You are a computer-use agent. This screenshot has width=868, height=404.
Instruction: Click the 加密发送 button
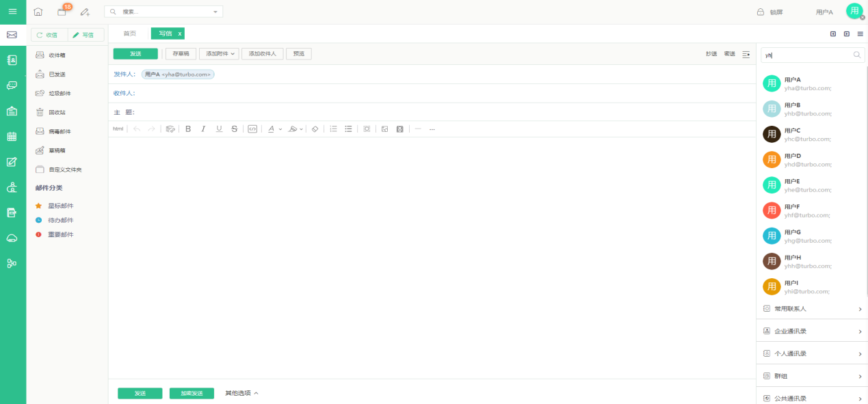coord(192,393)
